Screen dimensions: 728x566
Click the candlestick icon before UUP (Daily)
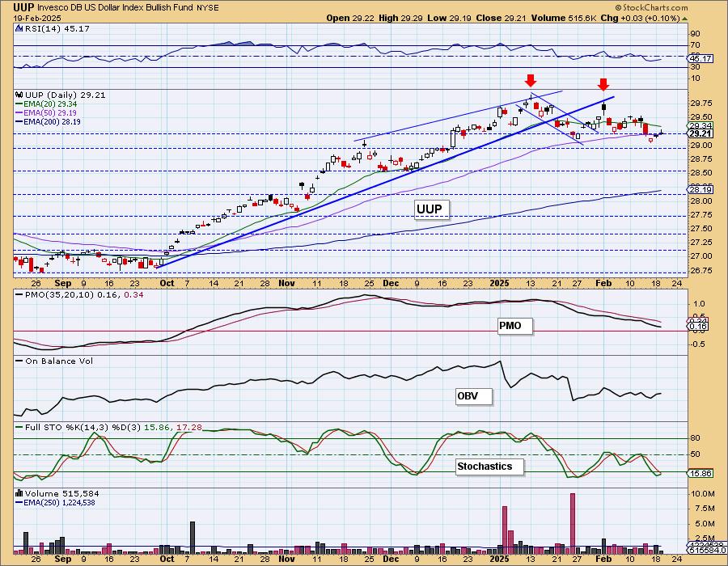[x=19, y=95]
